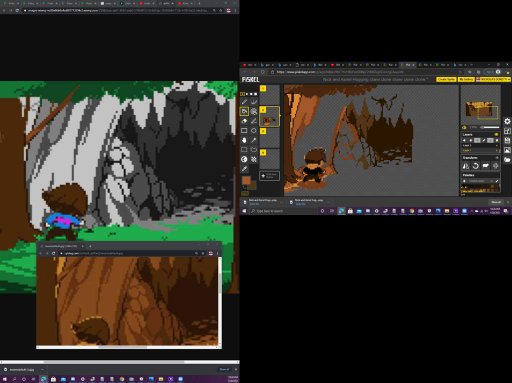This screenshot has height=383, width=512.
Task: Open Piskel Preferences gear icon
Action: pyautogui.click(x=507, y=121)
